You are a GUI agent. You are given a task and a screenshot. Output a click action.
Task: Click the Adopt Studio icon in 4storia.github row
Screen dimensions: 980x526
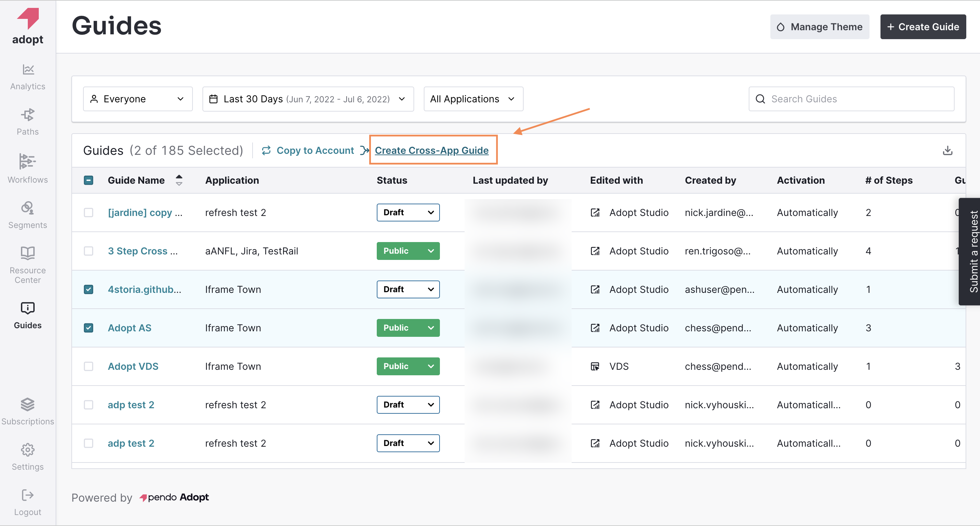(x=595, y=289)
